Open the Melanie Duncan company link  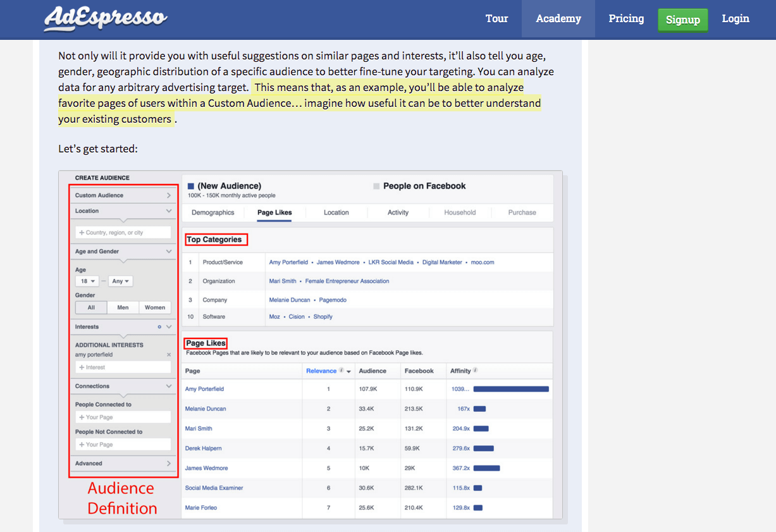[290, 300]
